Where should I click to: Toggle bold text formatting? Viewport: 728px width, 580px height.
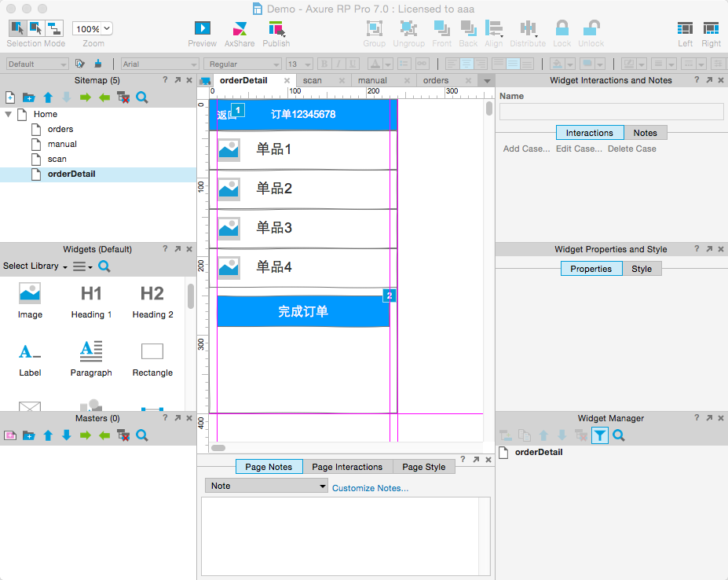pyautogui.click(x=324, y=64)
